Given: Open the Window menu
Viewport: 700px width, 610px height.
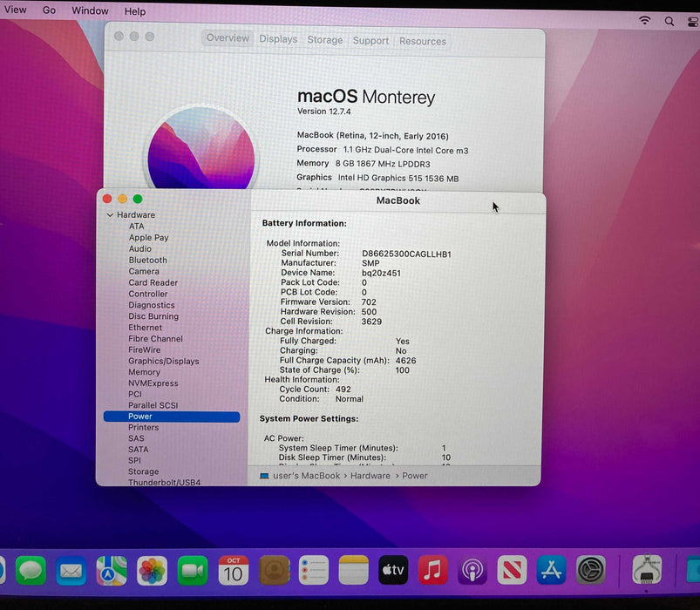Looking at the screenshot, I should [x=90, y=11].
